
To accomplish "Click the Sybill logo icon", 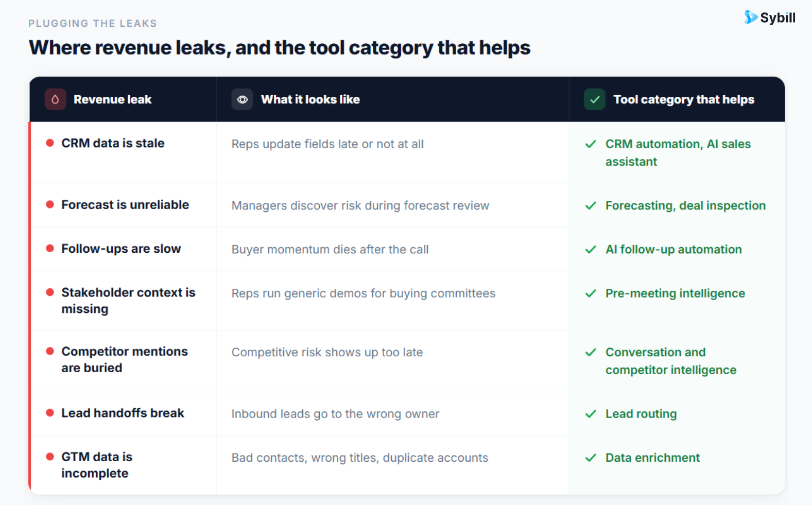I will coord(751,17).
